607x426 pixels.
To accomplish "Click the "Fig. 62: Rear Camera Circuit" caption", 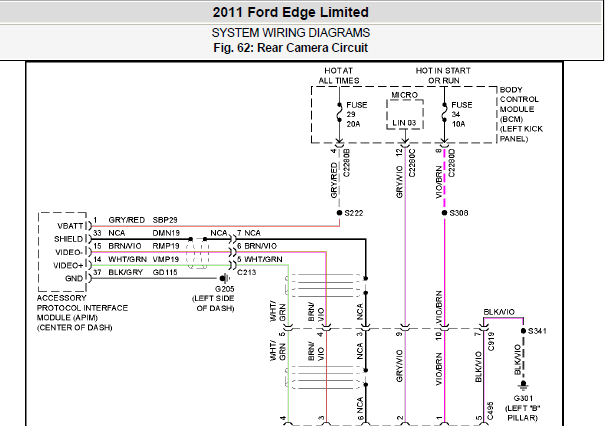I will coord(290,48).
